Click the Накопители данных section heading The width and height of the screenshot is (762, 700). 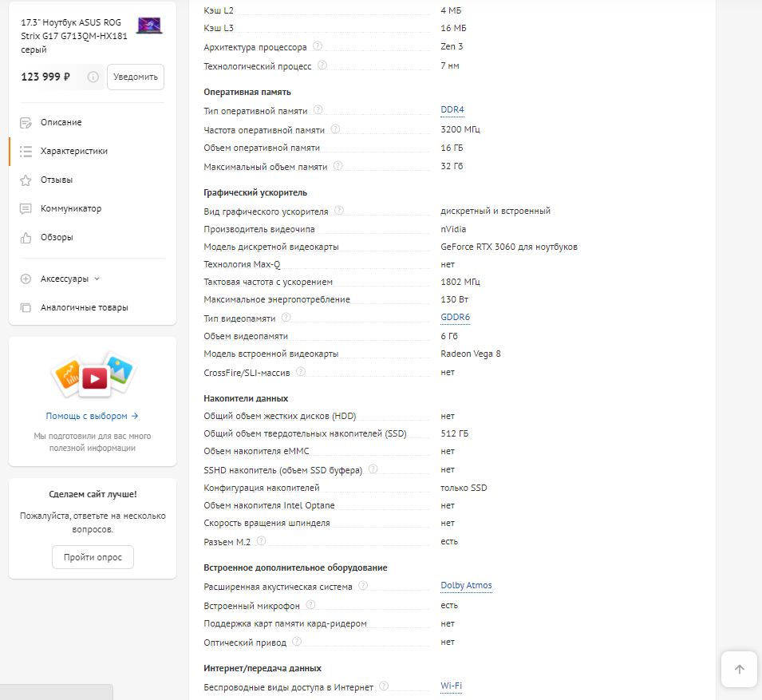pyautogui.click(x=246, y=398)
